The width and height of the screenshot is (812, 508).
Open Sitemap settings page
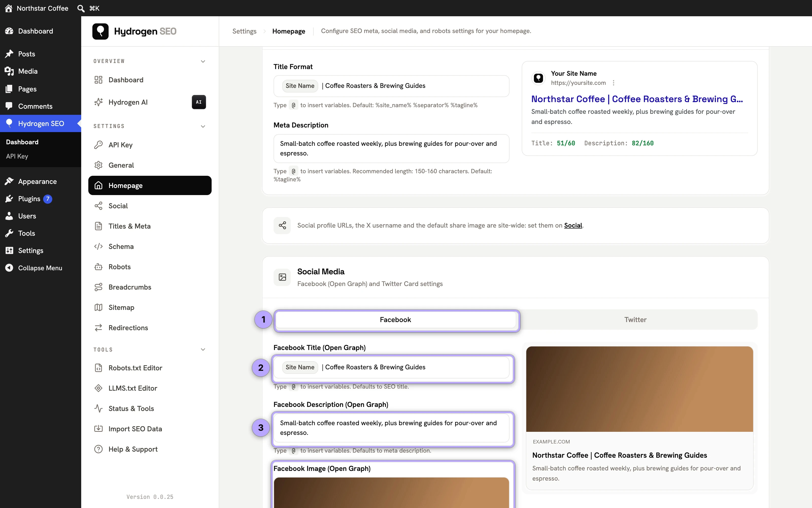tap(150, 307)
